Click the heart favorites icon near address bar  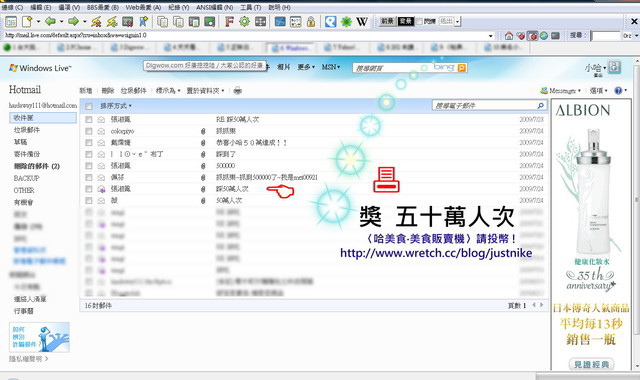point(520,36)
